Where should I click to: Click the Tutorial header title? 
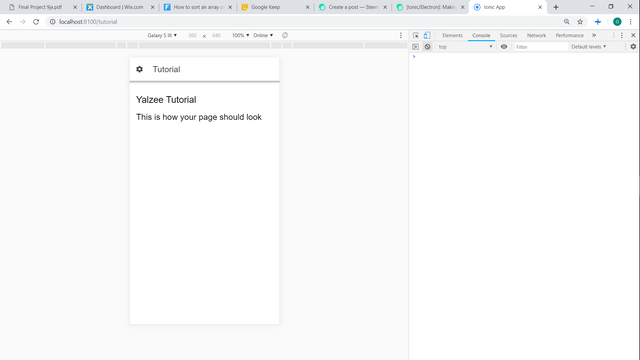[167, 69]
